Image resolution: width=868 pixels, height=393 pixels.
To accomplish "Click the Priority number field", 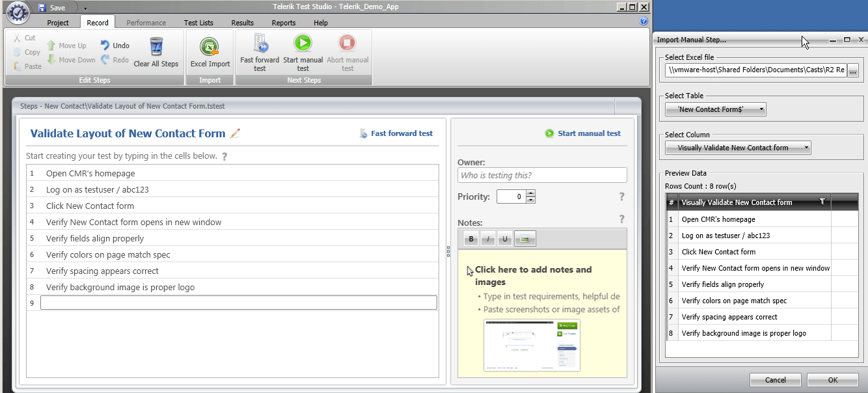I will 511,197.
